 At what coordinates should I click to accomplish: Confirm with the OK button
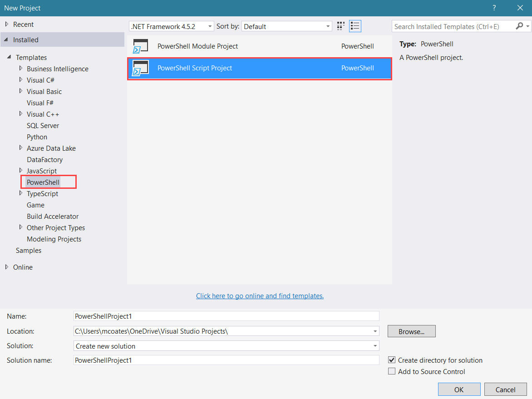click(459, 389)
